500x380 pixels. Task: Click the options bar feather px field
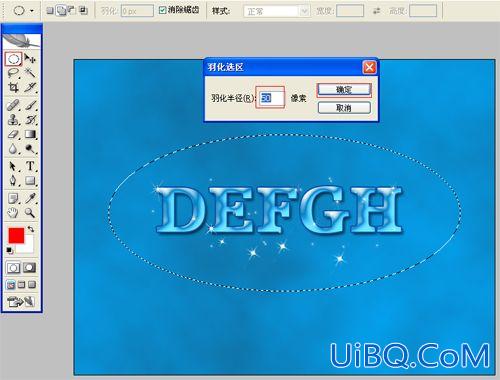tap(137, 11)
